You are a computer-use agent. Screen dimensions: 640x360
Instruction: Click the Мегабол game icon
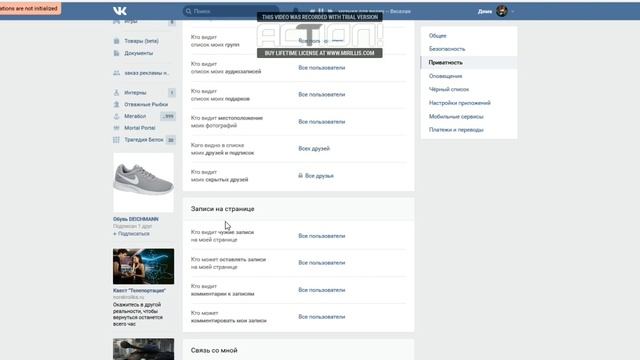(116, 116)
